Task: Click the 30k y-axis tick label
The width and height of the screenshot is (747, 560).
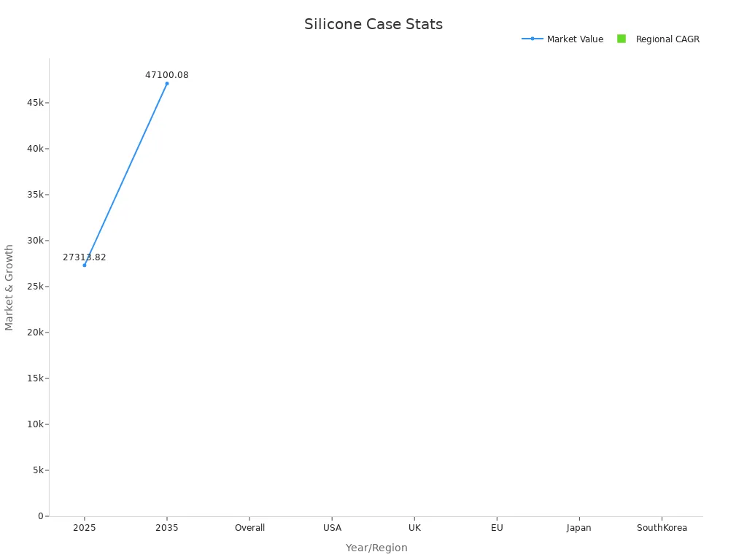Action: (35, 241)
